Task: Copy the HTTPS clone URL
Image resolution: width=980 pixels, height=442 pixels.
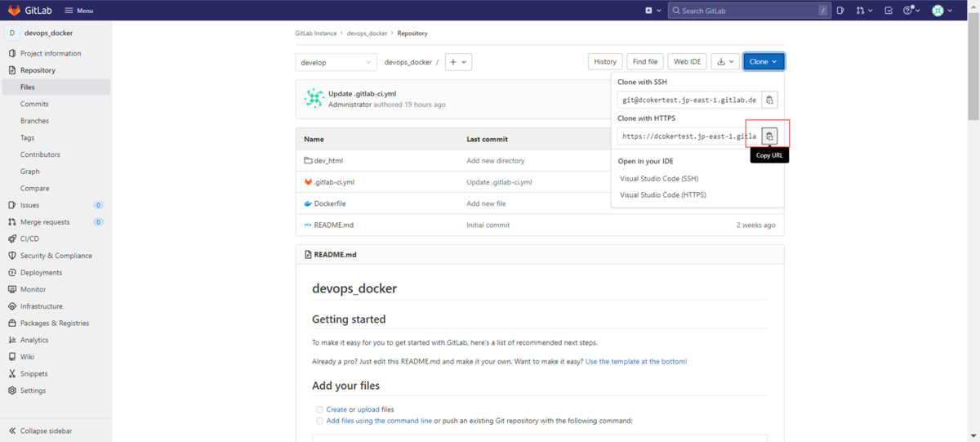Action: [x=769, y=136]
